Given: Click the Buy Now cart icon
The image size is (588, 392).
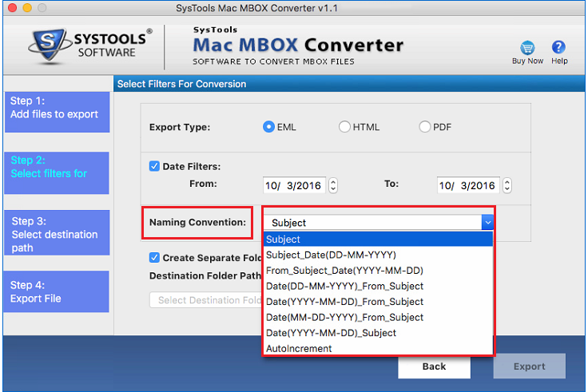Looking at the screenshot, I should coord(527,49).
